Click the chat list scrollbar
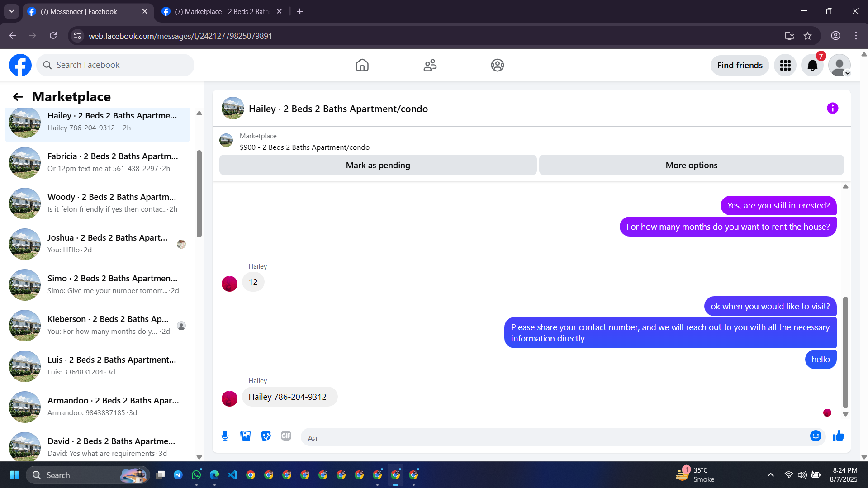The height and width of the screenshot is (488, 868). click(199, 194)
